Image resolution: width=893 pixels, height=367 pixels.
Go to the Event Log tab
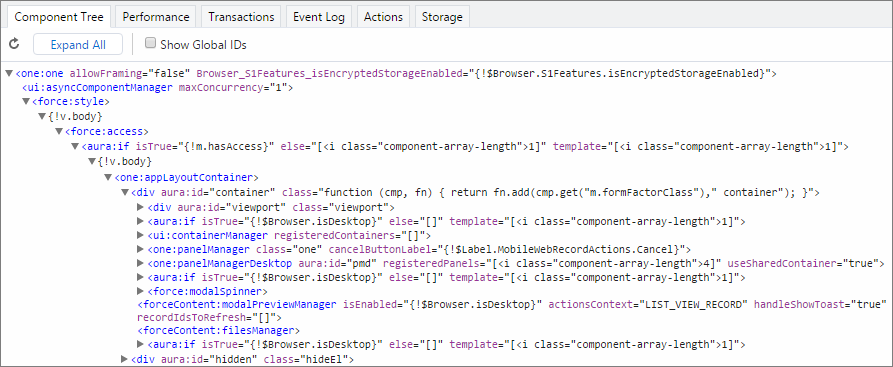pos(319,17)
